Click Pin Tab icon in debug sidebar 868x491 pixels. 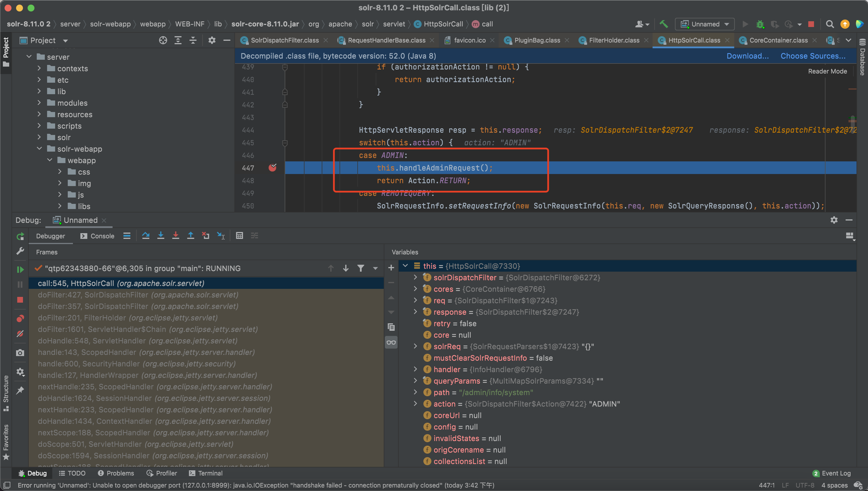point(20,390)
